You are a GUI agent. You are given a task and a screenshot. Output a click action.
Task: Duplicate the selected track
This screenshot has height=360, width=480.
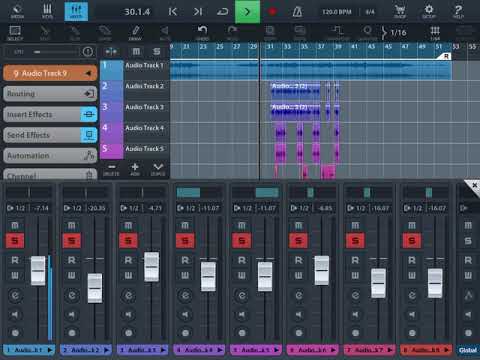[158, 169]
